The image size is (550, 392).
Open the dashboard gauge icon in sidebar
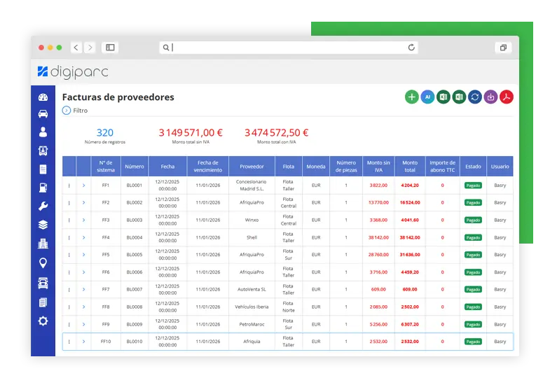coord(43,97)
